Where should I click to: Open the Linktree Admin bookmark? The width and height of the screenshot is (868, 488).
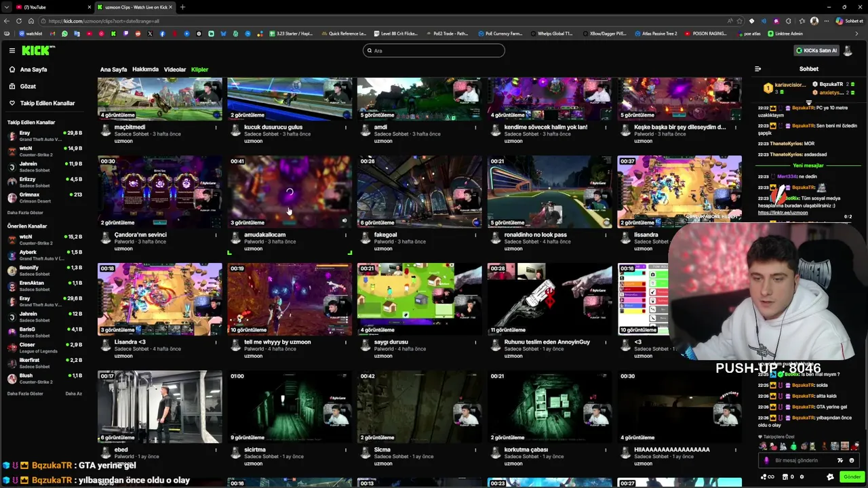coord(785,33)
